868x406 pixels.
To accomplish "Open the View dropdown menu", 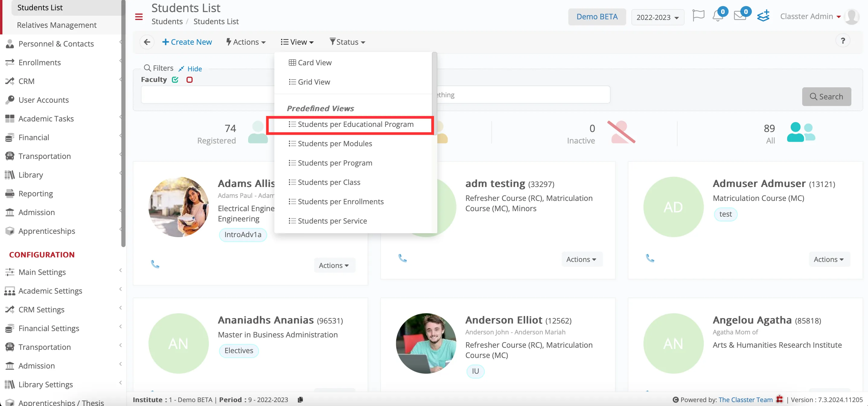I will pos(297,42).
